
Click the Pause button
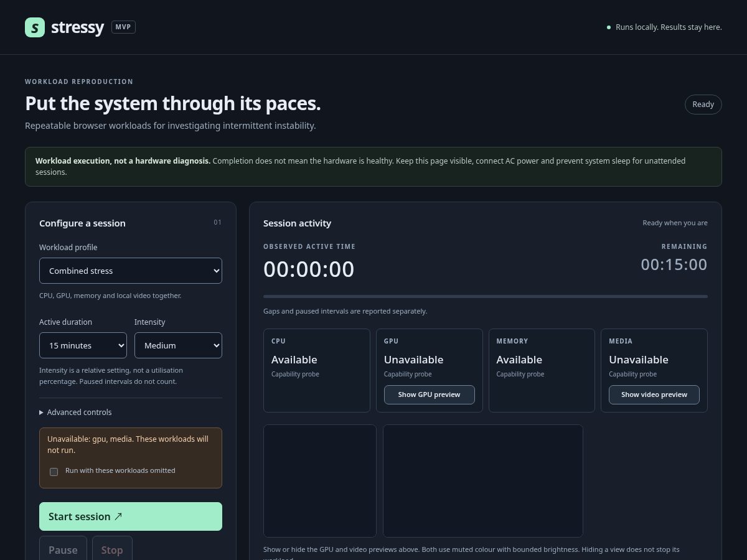point(63,549)
